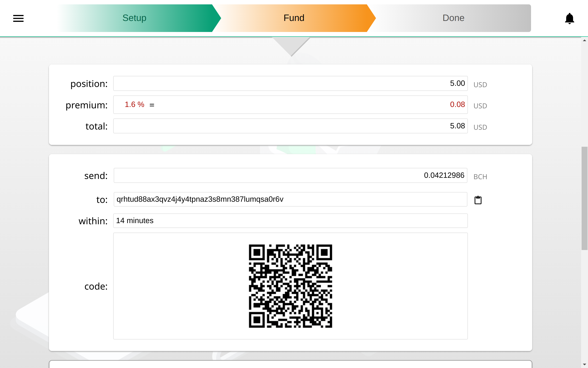Click the USD label beside position
This screenshot has height=368, width=588.
480,85
